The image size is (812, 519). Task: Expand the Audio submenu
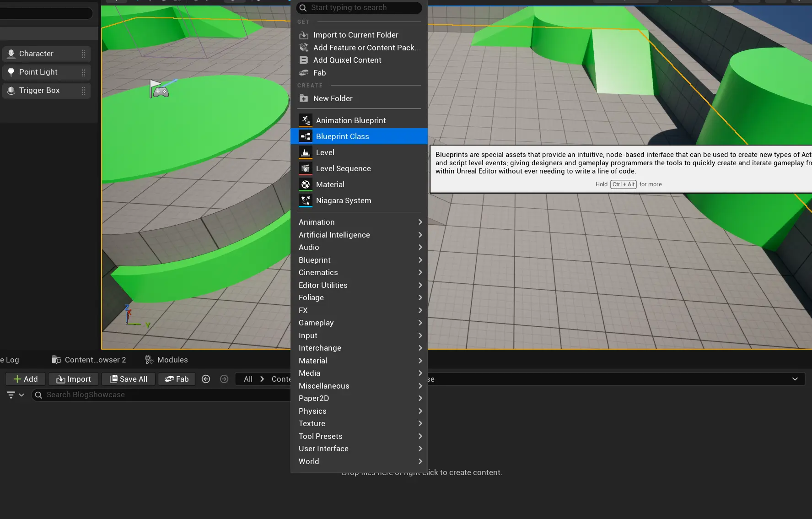[359, 247]
